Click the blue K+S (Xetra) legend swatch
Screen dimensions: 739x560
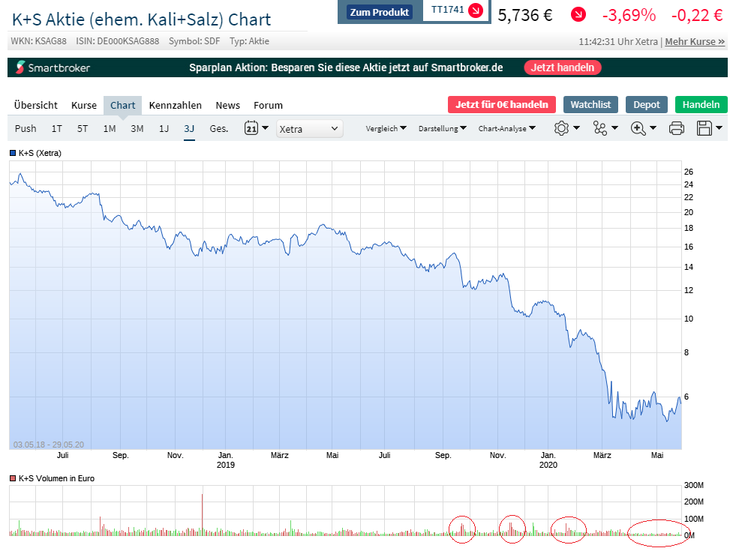pos(14,153)
